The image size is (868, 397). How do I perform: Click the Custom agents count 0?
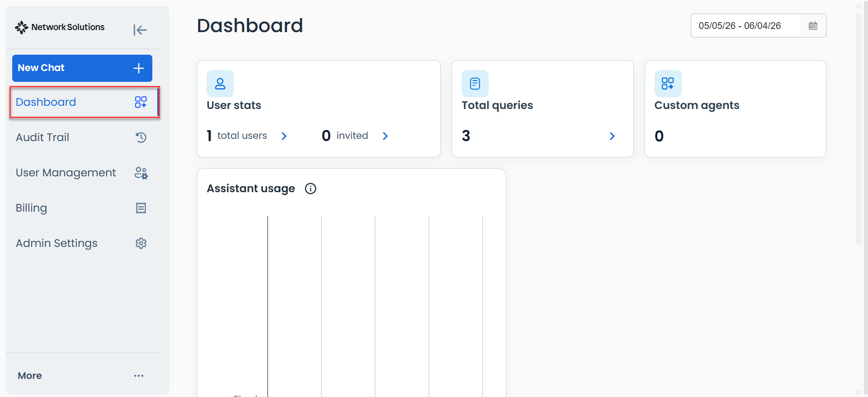click(659, 136)
